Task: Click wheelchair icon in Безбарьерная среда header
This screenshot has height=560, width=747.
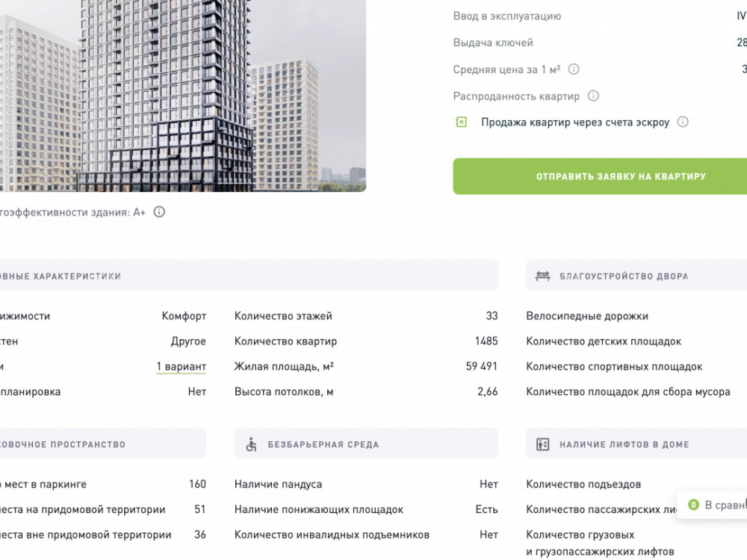Action: point(251,445)
